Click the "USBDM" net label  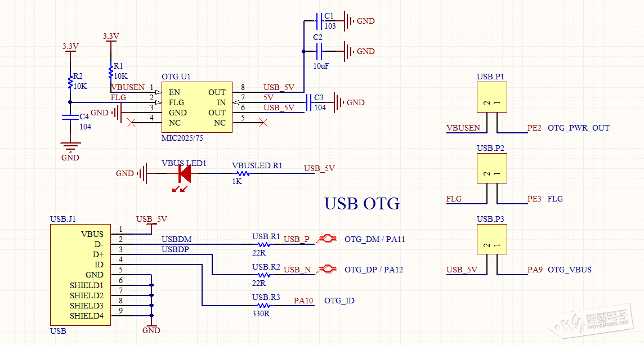pos(177,239)
